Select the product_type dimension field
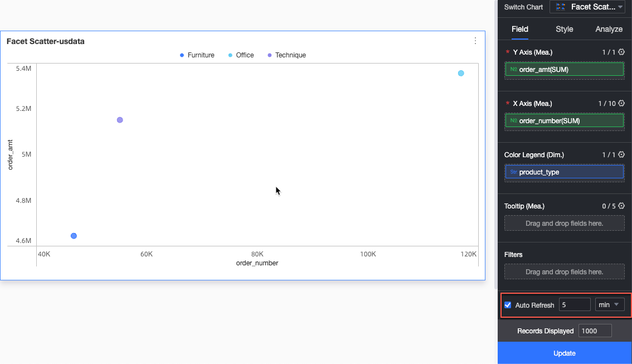The image size is (632, 364). pyautogui.click(x=564, y=172)
